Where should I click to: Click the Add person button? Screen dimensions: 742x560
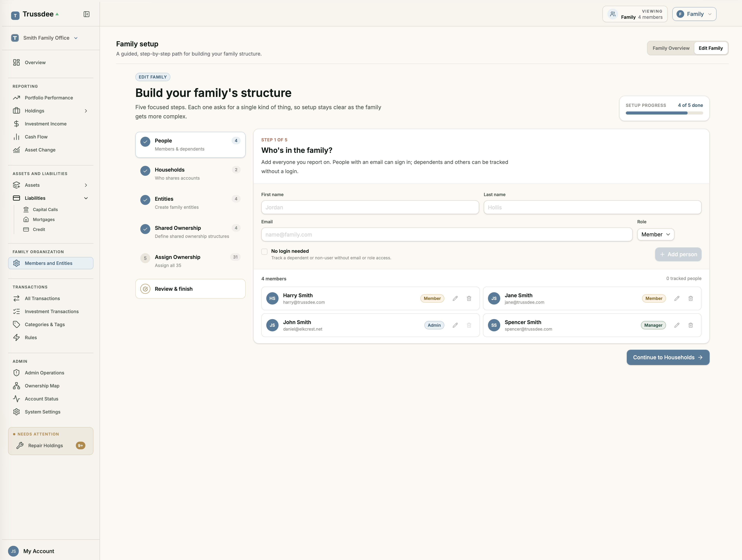click(x=678, y=254)
